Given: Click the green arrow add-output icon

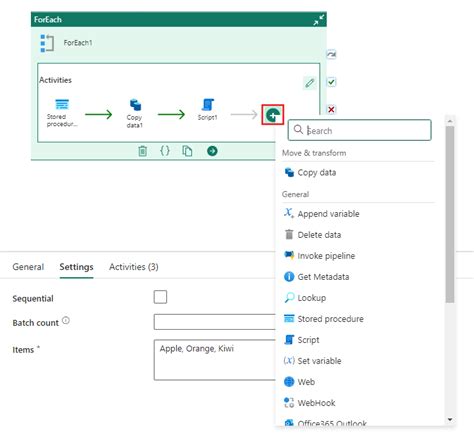Looking at the screenshot, I should tap(212, 151).
